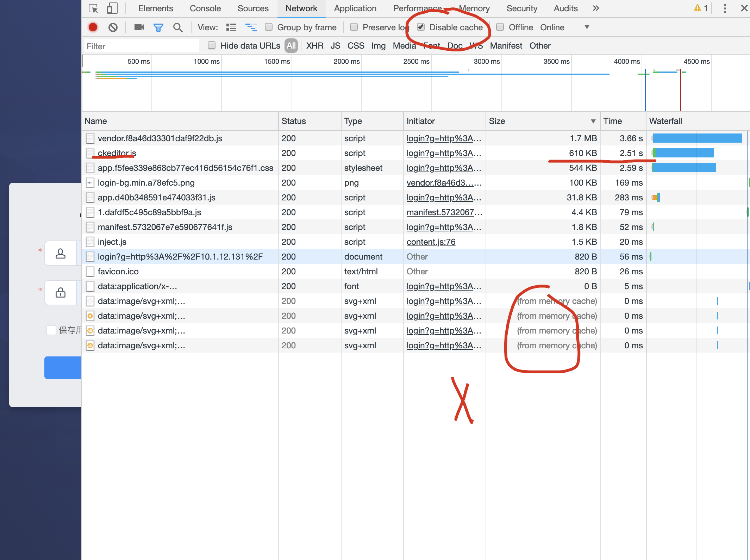Click the warning count indicator
This screenshot has width=750, height=560.
point(701,8)
